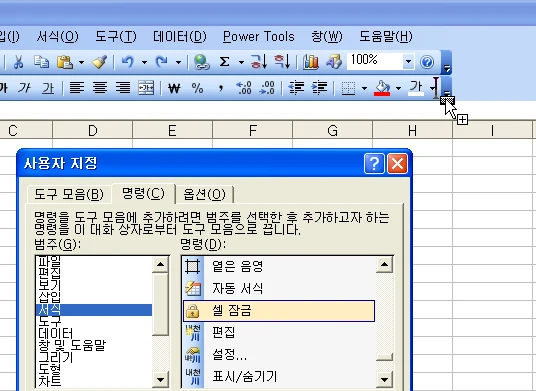Click command list scroll up arrow
Viewport: 536px width, 391px height.
(x=384, y=264)
